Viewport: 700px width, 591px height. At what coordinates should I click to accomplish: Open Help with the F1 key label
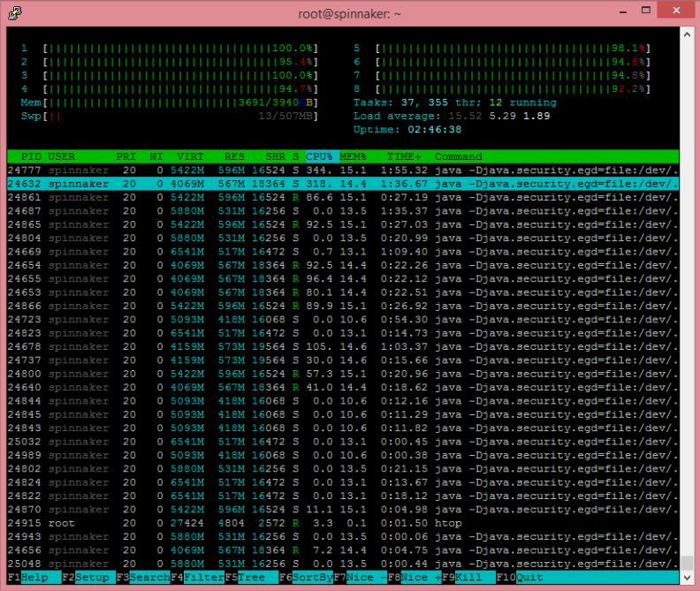tap(34, 577)
